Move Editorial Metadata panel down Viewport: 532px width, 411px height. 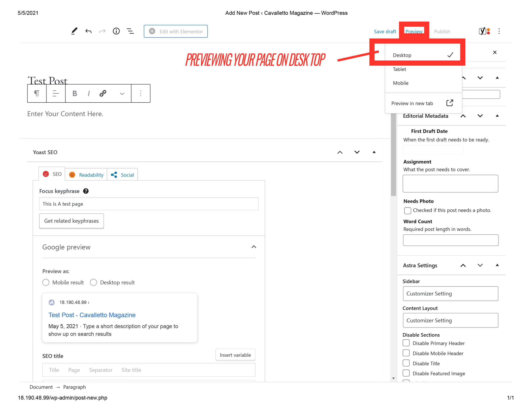tap(480, 116)
